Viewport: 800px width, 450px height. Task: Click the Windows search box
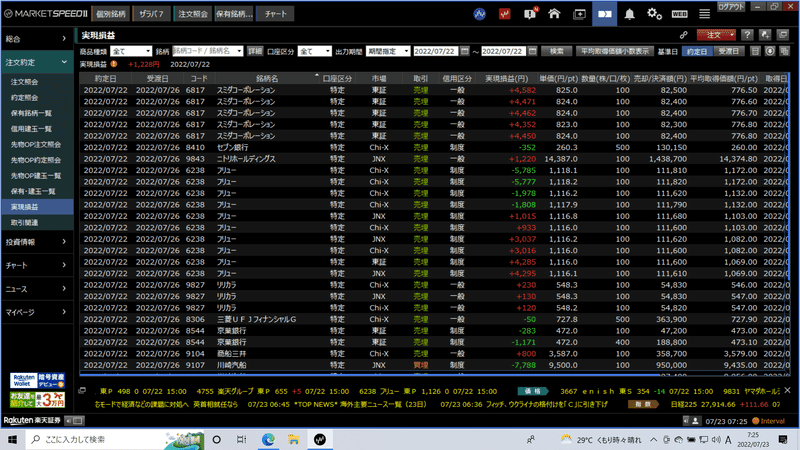(x=115, y=439)
